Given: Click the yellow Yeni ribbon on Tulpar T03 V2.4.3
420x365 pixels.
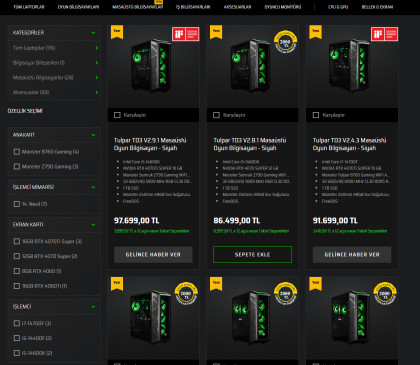Looking at the screenshot, I should click(315, 32).
